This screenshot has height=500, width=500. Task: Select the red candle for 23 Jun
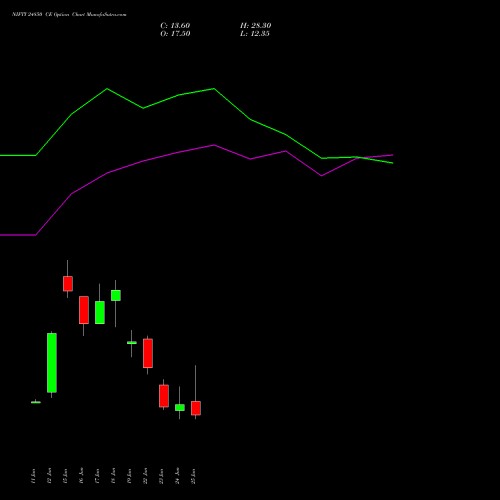coord(164,396)
